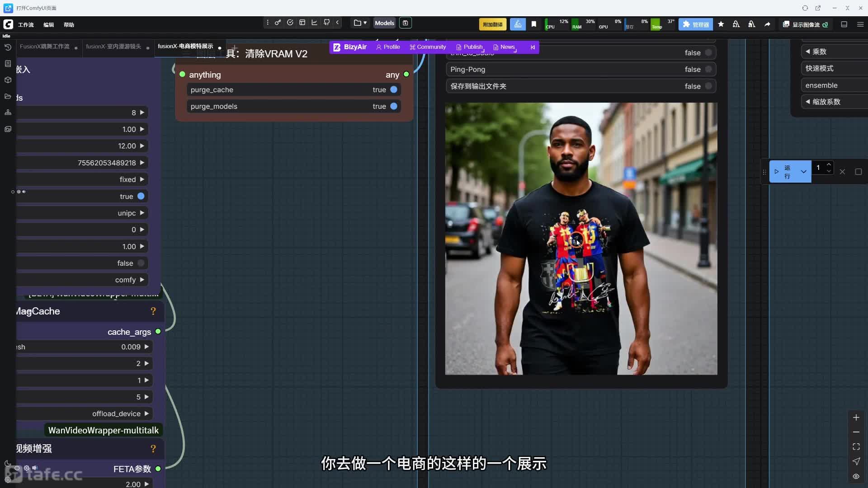This screenshot has height=488, width=868.
Task: Decrease 缩放系数 with left arrow
Action: tap(808, 102)
